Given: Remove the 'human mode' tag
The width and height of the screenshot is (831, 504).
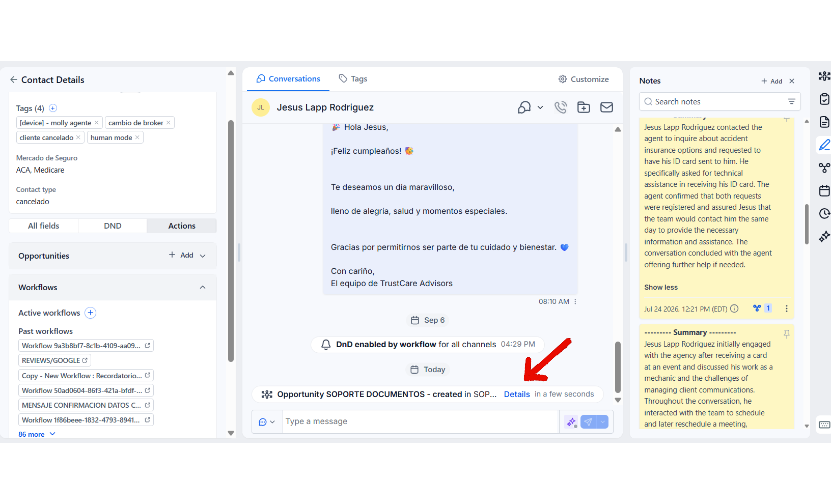Looking at the screenshot, I should pyautogui.click(x=137, y=138).
